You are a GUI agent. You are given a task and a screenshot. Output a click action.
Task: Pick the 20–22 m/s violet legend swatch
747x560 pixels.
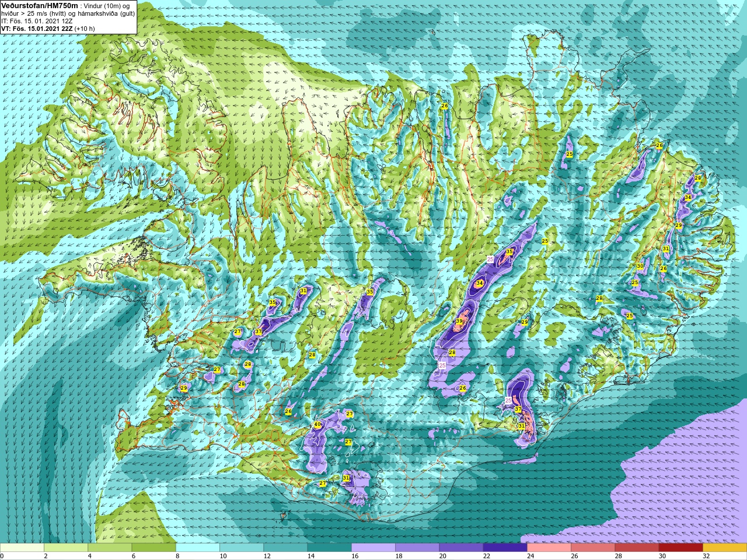[461, 548]
